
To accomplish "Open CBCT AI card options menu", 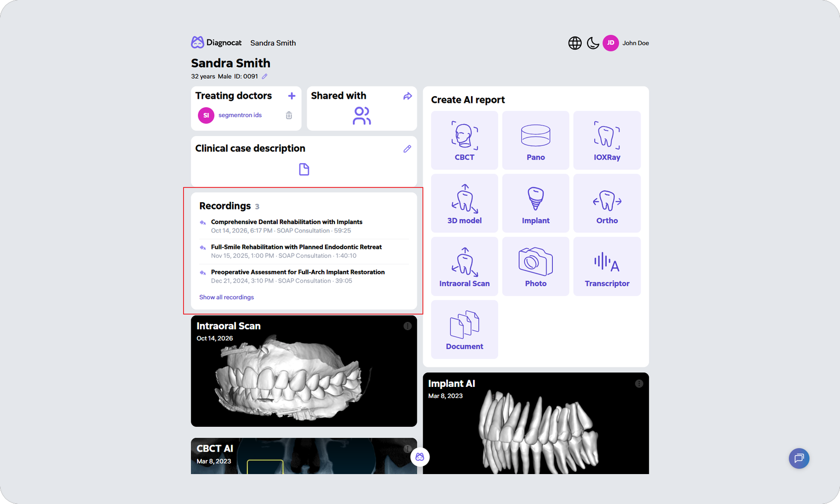I will click(407, 449).
